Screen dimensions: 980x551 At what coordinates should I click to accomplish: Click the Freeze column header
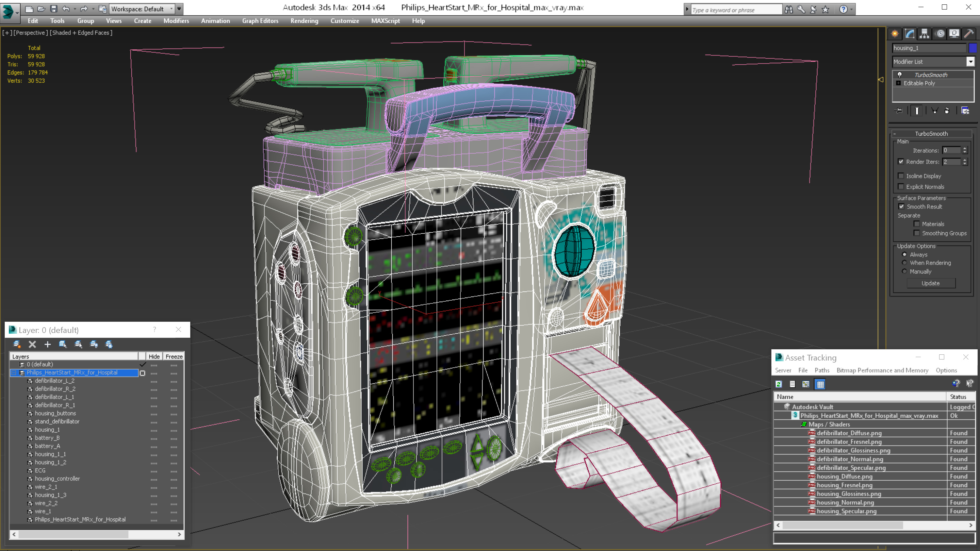174,357
